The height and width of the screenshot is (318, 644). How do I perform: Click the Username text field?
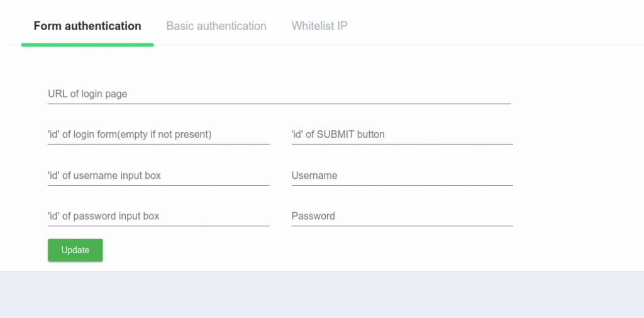pos(402,176)
